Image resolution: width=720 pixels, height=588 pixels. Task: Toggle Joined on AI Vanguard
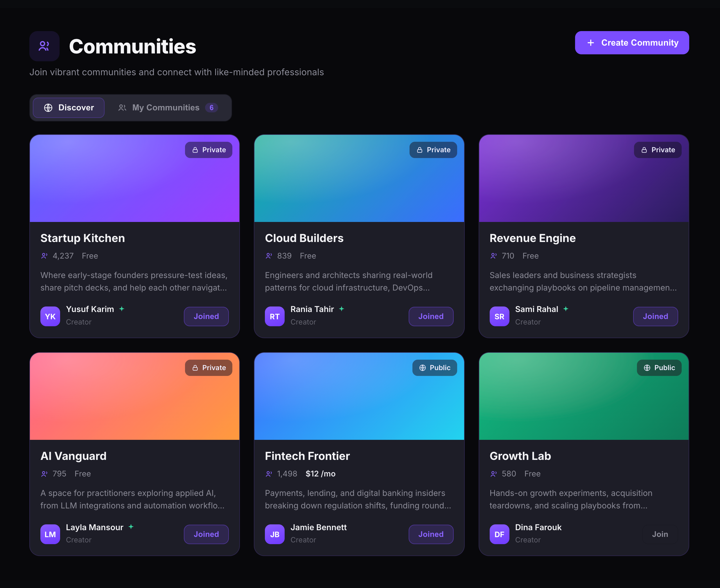pyautogui.click(x=206, y=535)
